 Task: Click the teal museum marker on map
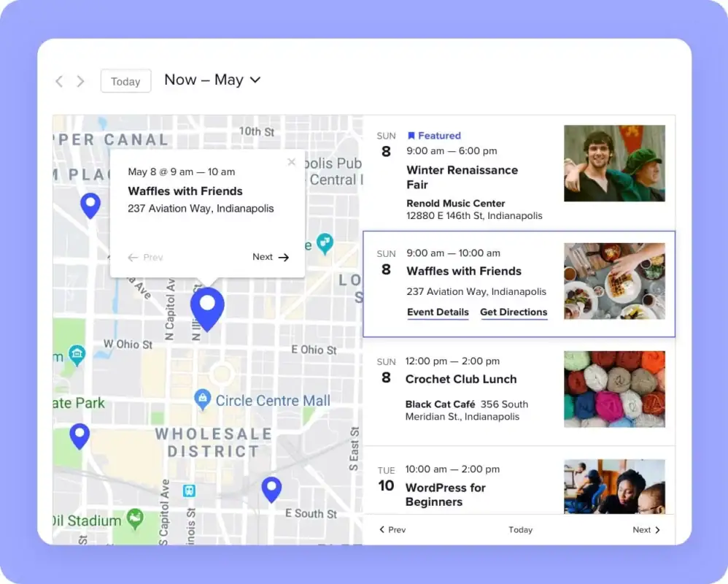[x=77, y=356]
